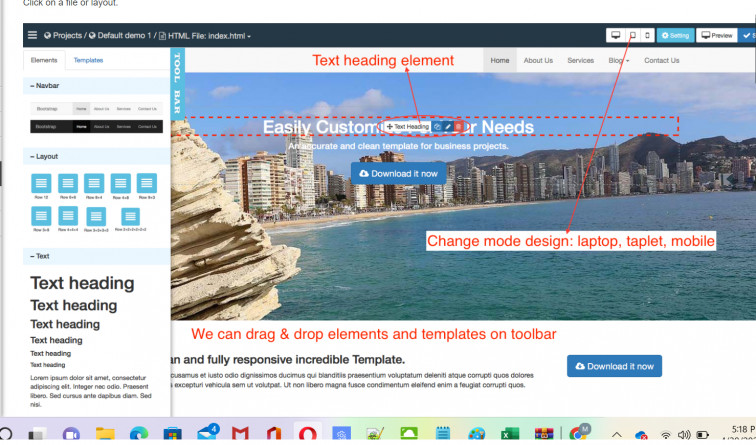Switch to mobile design mode

click(x=647, y=35)
